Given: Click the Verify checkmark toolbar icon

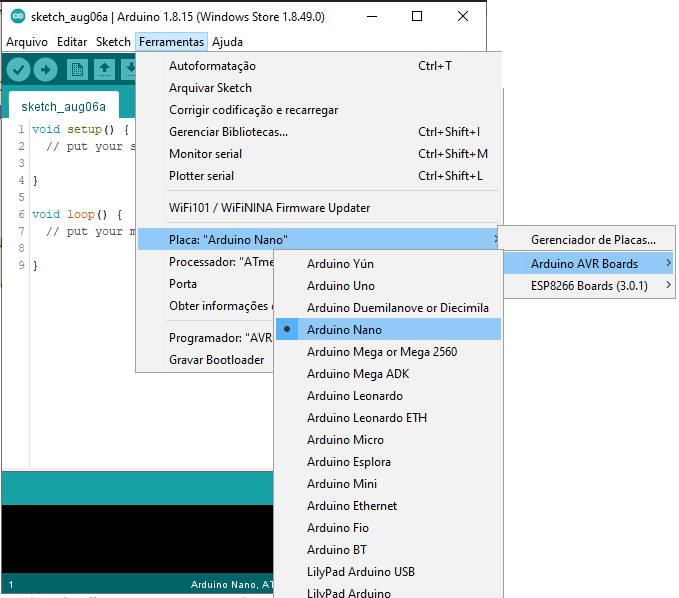Looking at the screenshot, I should pos(18,69).
